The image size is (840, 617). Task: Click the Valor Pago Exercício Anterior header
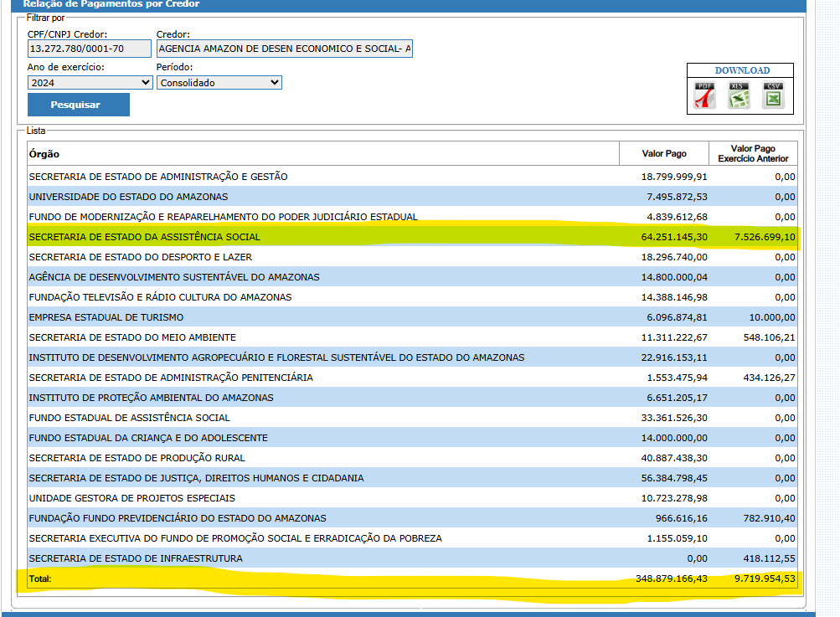[x=753, y=154]
